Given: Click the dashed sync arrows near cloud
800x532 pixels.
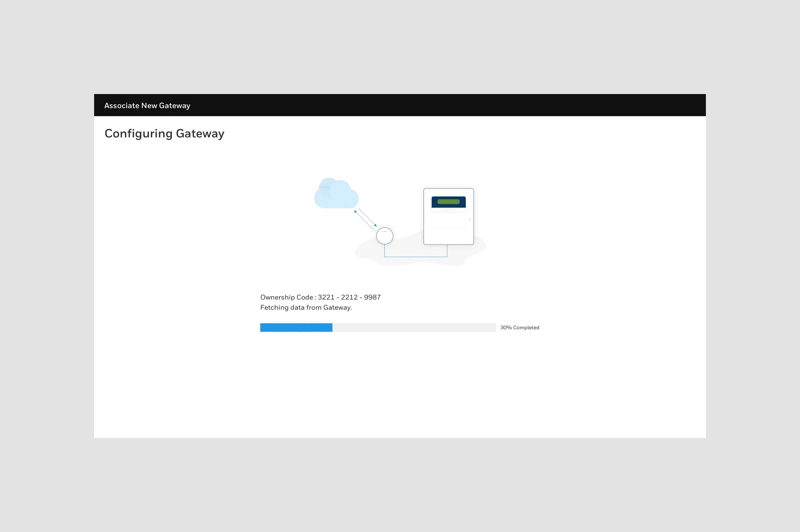Looking at the screenshot, I should (365, 219).
